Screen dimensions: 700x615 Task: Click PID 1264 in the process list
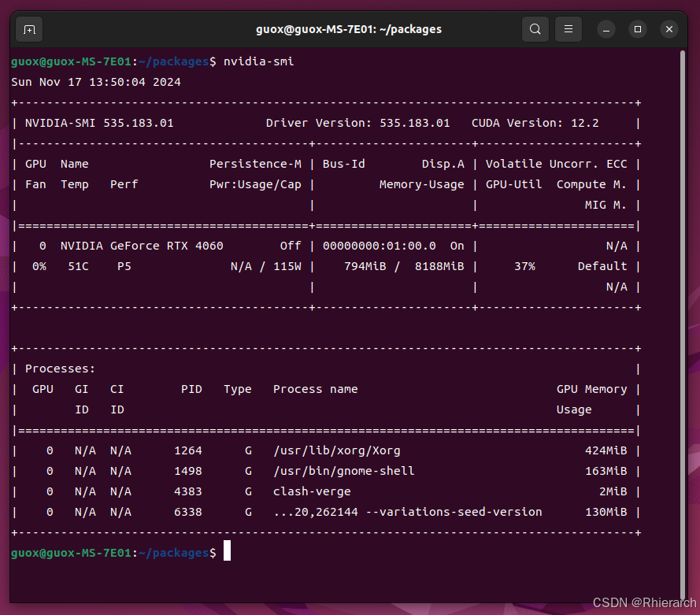pos(188,450)
